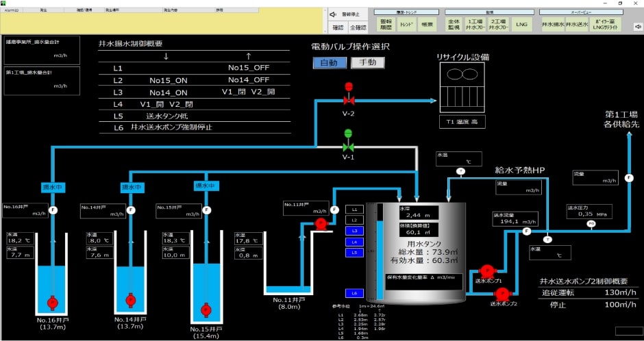Click the 送水ポンプ1 pump icon

point(486,270)
